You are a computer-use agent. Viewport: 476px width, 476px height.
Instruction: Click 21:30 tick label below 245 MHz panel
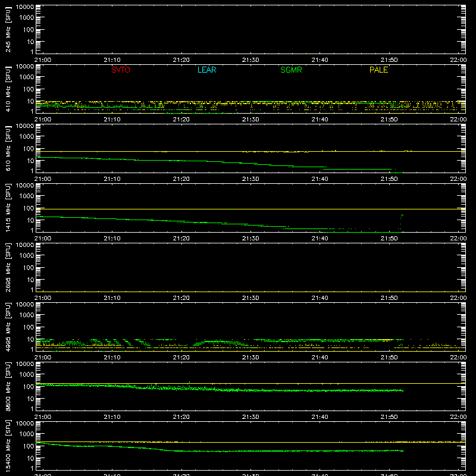[250, 60]
